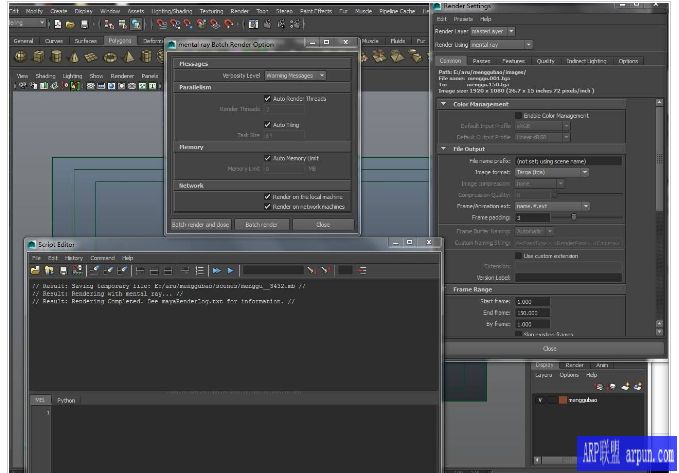
Task: Open the Quality tab in Render Settings
Action: tap(545, 61)
